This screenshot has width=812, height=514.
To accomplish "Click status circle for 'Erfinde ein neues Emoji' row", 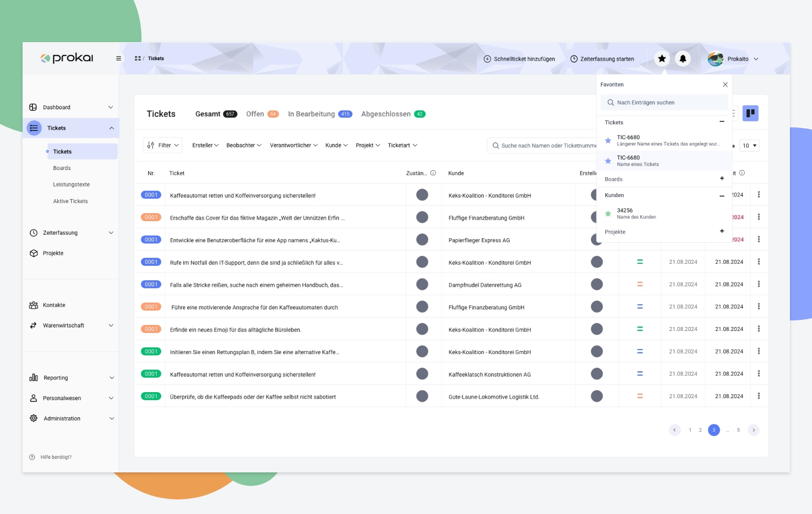I will pos(422,329).
